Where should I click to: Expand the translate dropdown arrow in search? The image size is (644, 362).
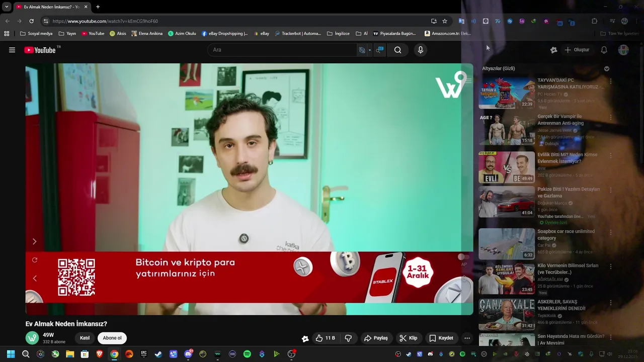tap(369, 50)
